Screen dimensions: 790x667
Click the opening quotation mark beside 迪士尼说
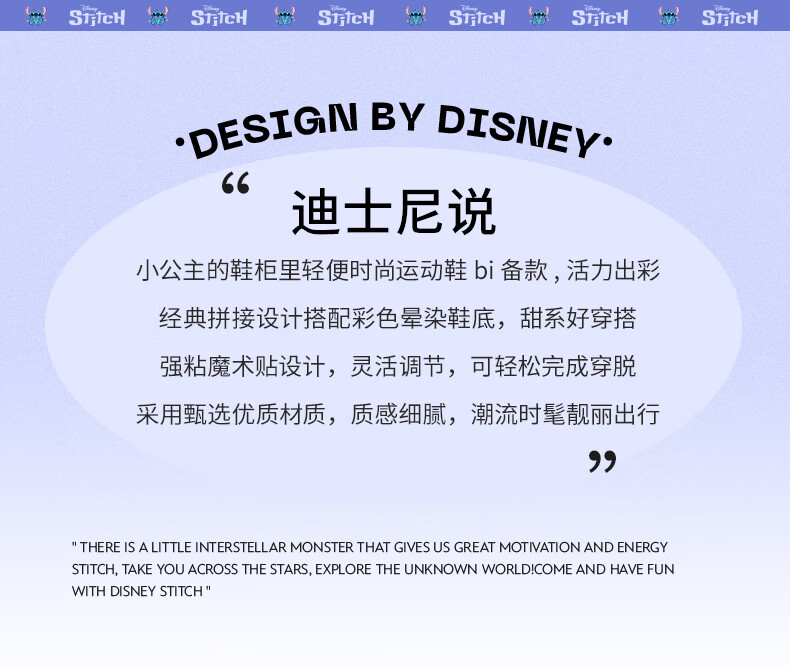click(236, 182)
